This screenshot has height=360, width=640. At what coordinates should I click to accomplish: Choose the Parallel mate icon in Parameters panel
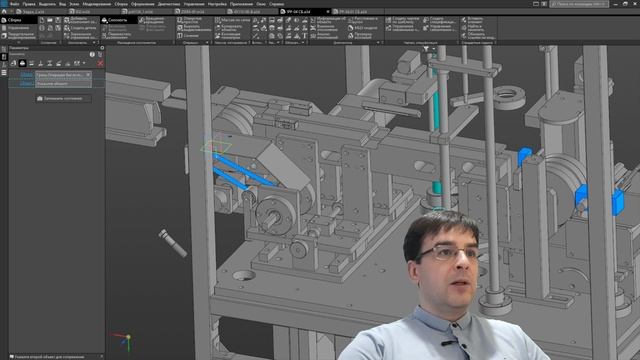(x=31, y=63)
